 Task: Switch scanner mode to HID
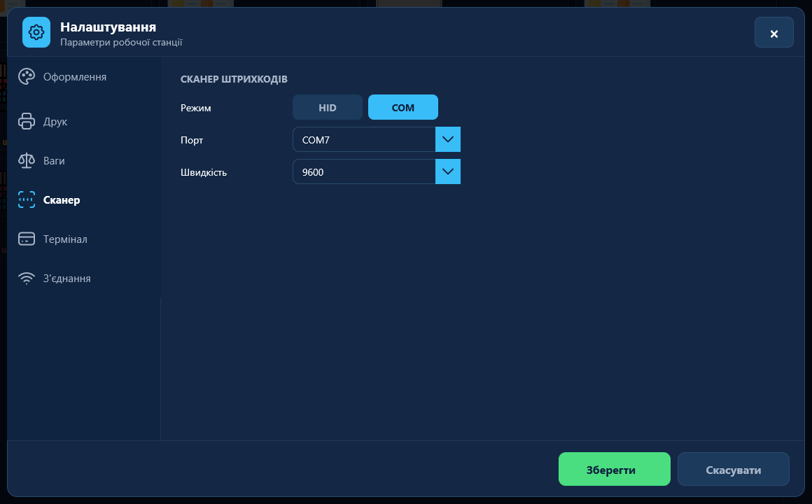[x=328, y=107]
